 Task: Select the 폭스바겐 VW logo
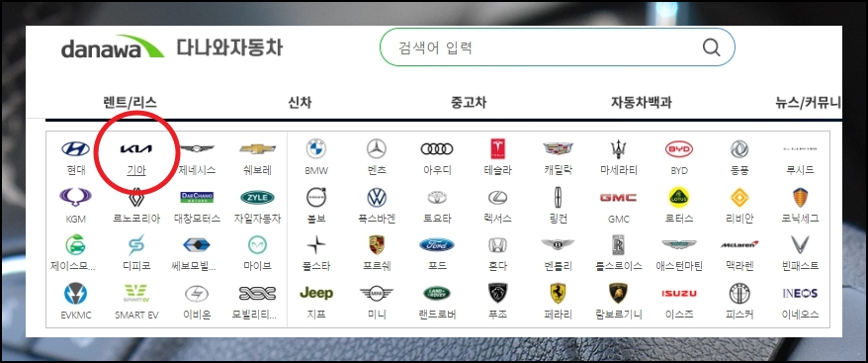click(x=377, y=197)
